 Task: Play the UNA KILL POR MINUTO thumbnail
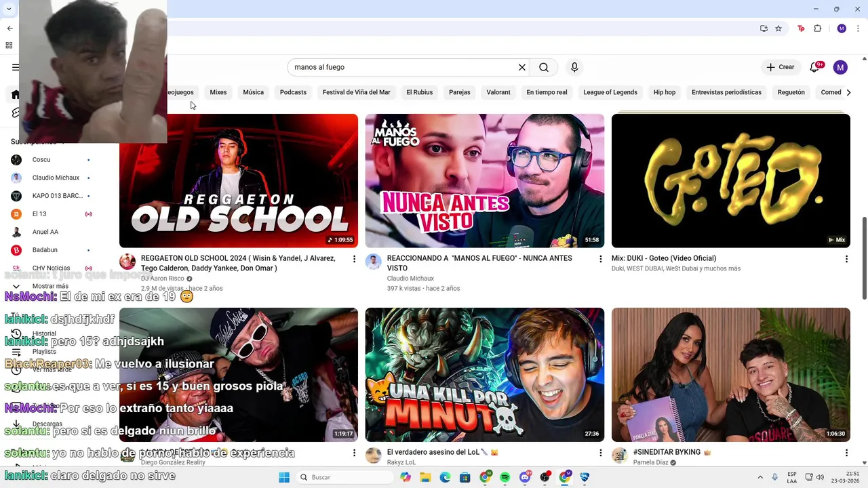[485, 375]
